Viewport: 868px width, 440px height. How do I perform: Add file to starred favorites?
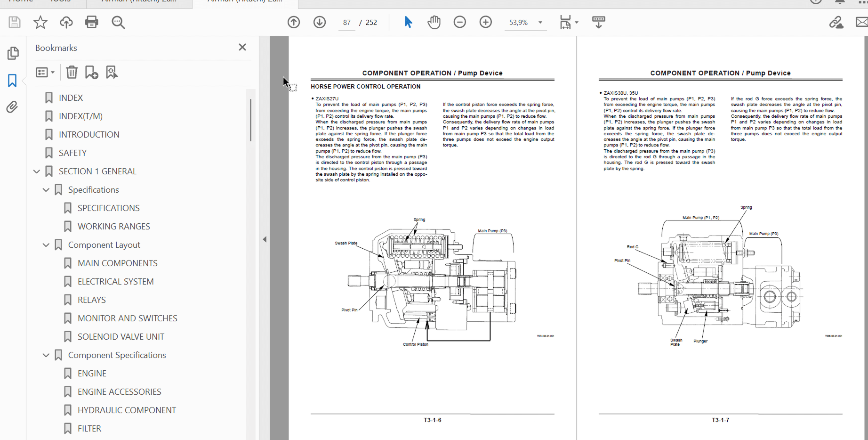pyautogui.click(x=40, y=22)
